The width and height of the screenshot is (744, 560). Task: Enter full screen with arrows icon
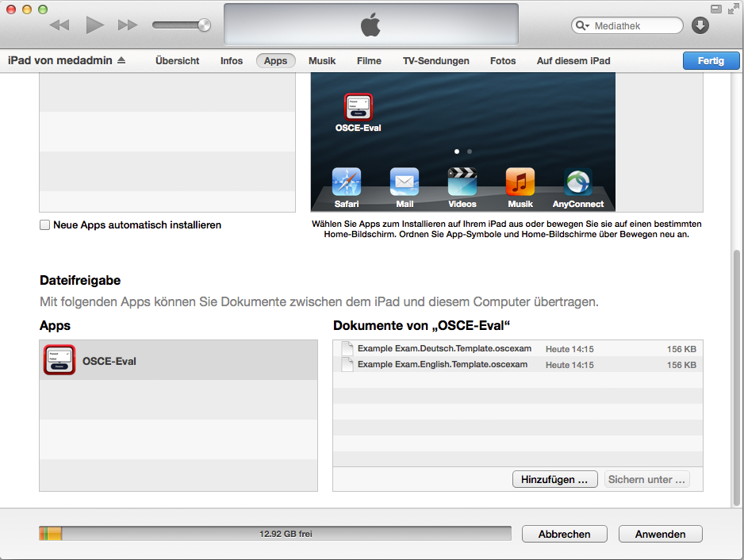pos(733,9)
